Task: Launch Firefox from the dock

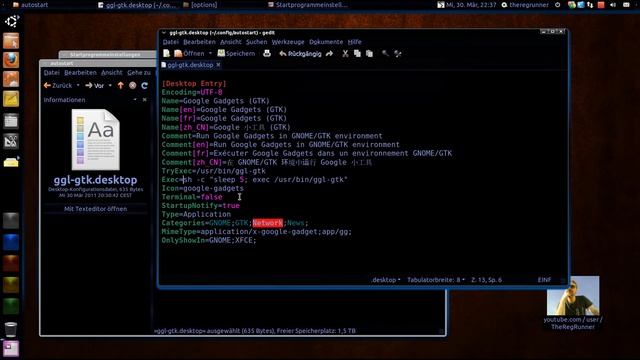Action: click(11, 60)
